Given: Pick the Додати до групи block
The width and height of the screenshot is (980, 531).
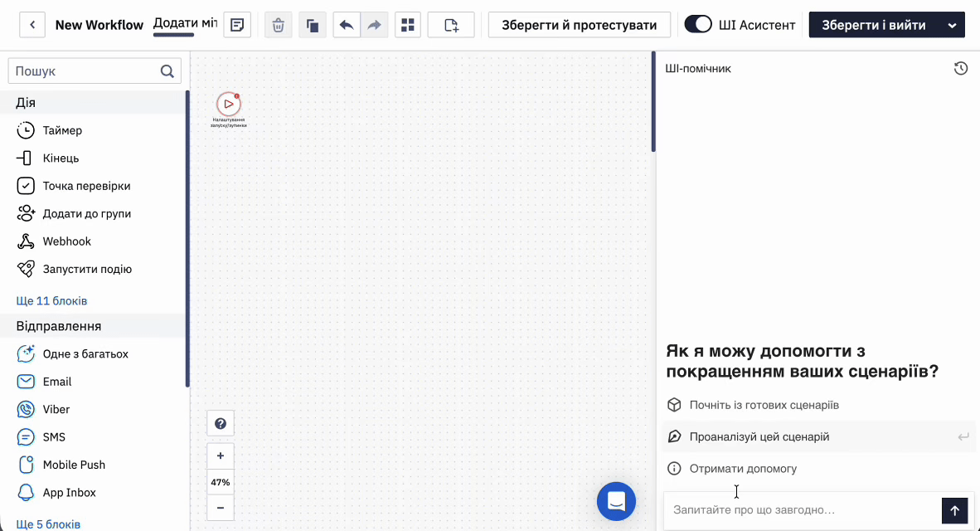Looking at the screenshot, I should click(94, 213).
